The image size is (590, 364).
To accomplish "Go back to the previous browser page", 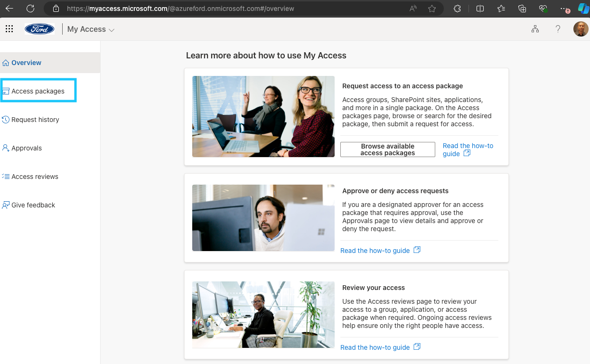I will coord(9,9).
